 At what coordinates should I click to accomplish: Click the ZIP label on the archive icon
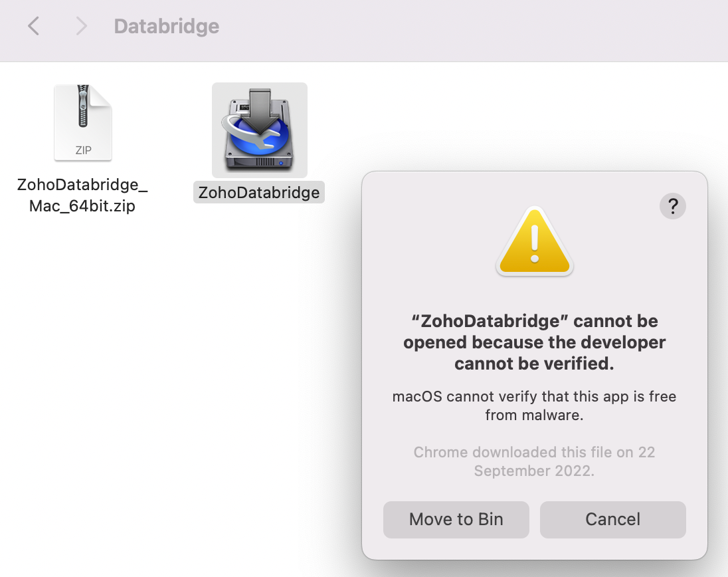point(84,150)
